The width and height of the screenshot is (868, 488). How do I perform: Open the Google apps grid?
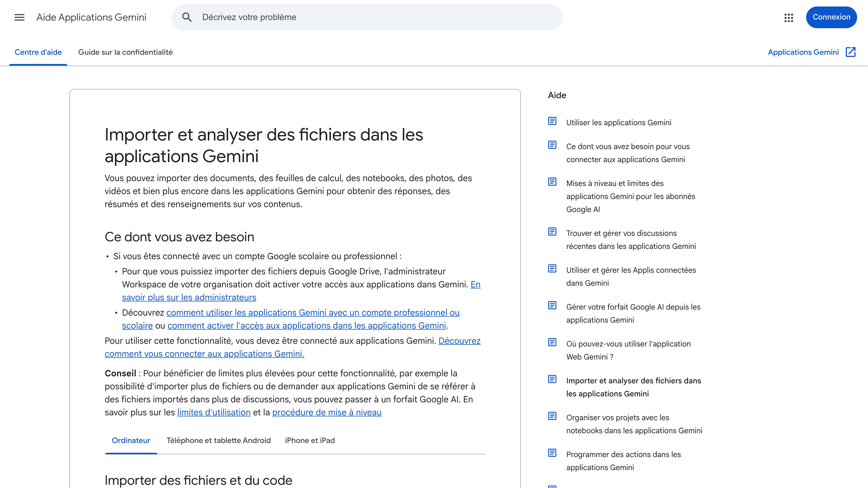(x=789, y=18)
